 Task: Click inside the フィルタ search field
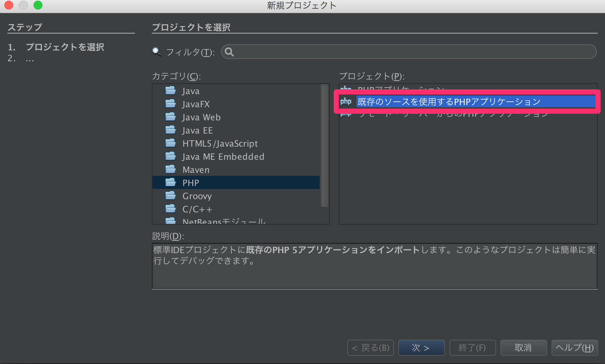pos(401,52)
